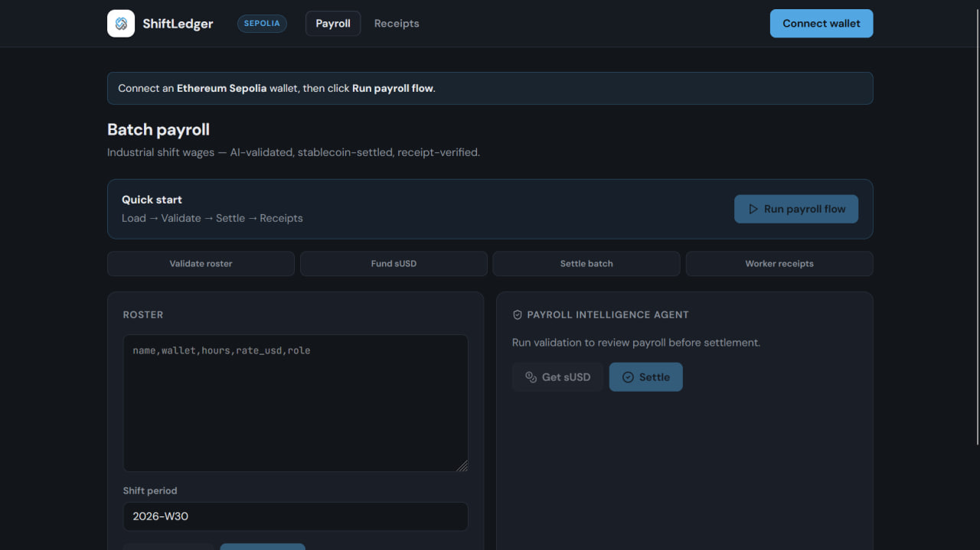Click the play icon on Run payroll flow
The width and height of the screenshot is (980, 550).
753,209
